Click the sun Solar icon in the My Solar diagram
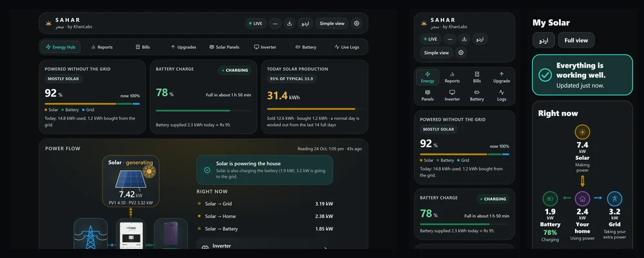This screenshot has width=644, height=258. [x=582, y=132]
